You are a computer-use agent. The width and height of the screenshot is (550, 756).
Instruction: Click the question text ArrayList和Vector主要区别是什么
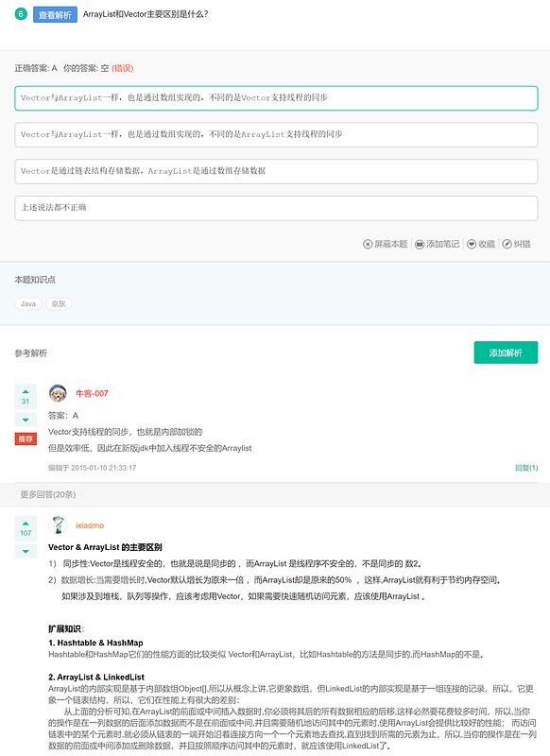[x=146, y=14]
